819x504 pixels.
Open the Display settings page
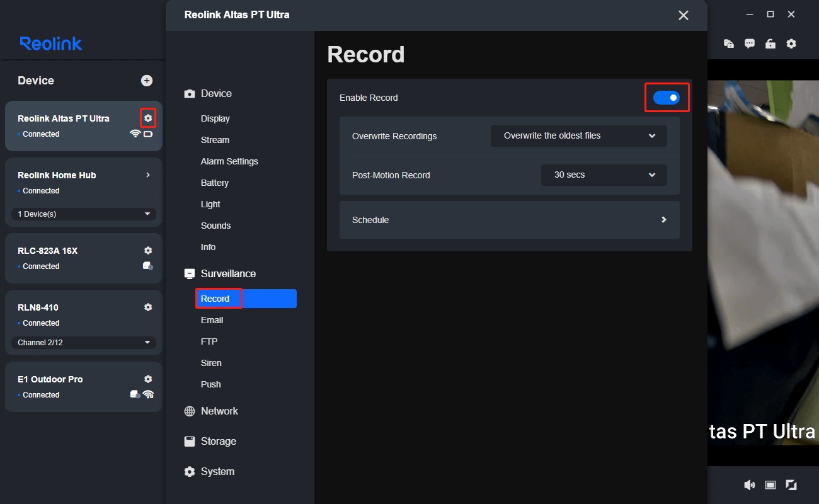[x=215, y=118]
